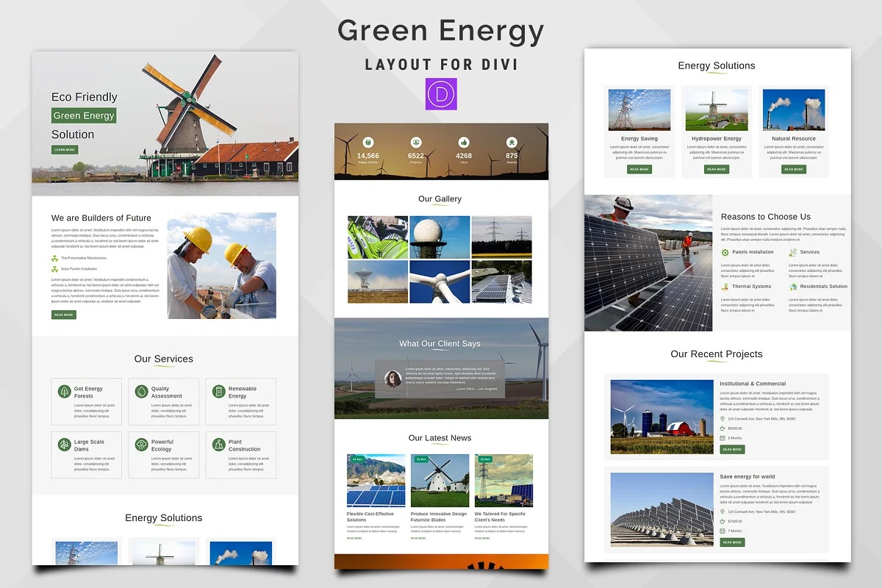Image resolution: width=882 pixels, height=588 pixels.
Task: Click Read More link under Produce Innovative Design
Action: [418, 538]
